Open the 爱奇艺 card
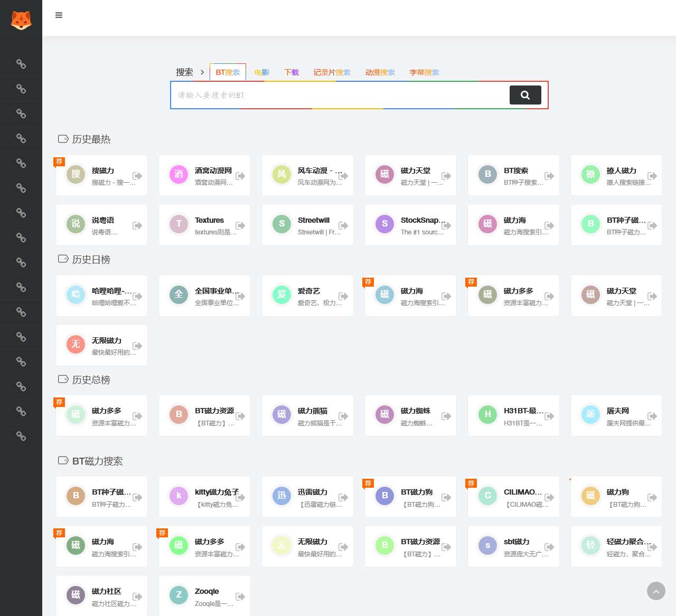This screenshot has height=616, width=676. click(307, 296)
